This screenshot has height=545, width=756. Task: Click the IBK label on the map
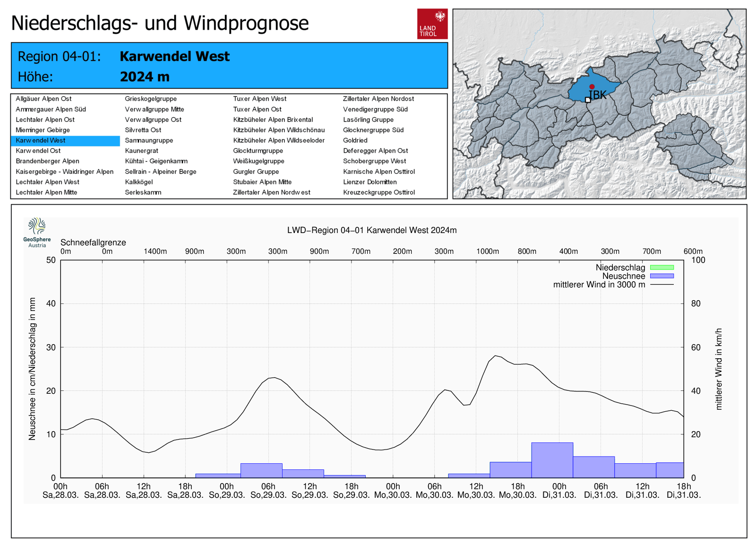598,95
